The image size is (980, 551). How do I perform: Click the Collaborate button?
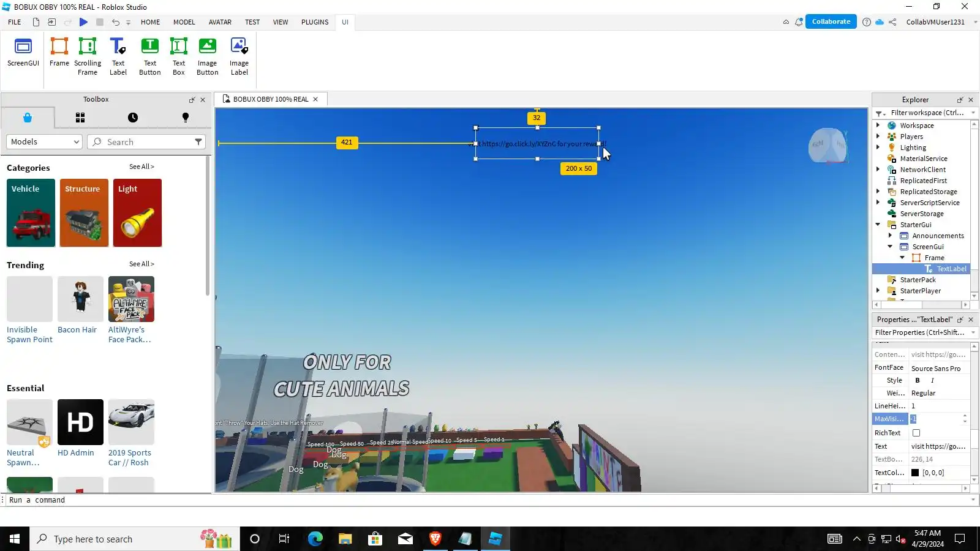pyautogui.click(x=831, y=21)
